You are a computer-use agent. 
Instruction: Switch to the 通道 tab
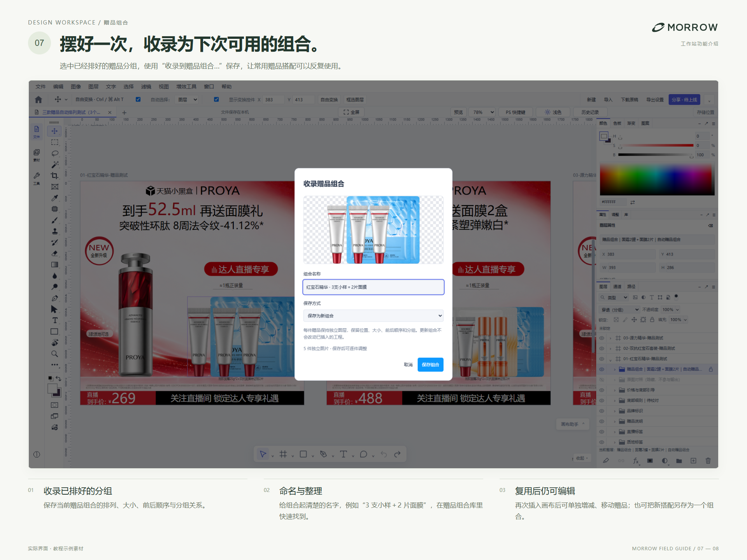(617, 287)
